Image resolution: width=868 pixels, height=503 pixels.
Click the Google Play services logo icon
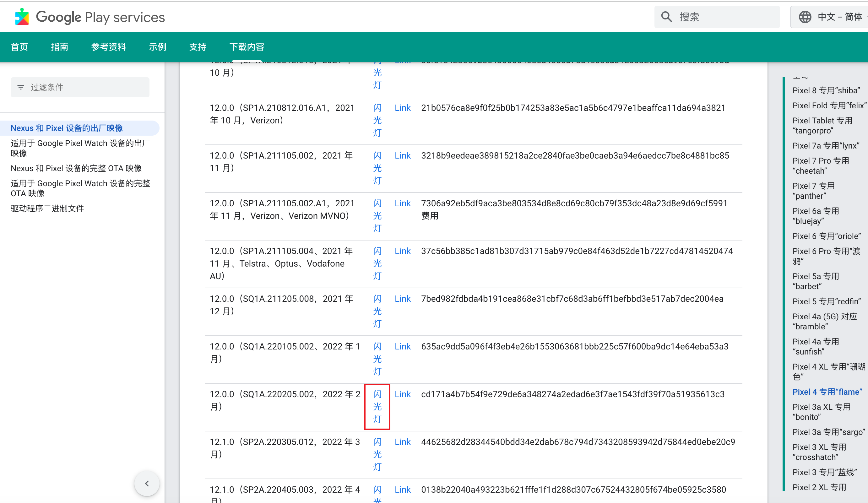pyautogui.click(x=22, y=17)
